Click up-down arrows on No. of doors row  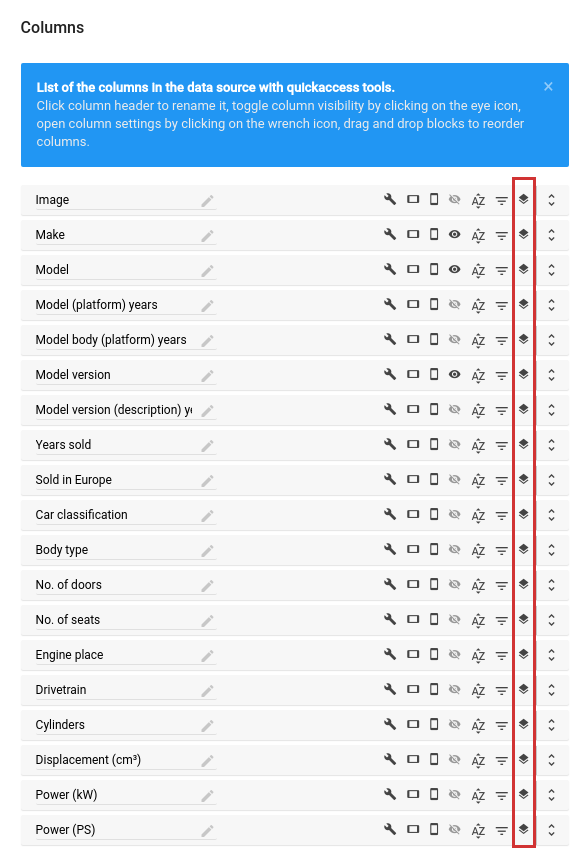[x=551, y=585]
